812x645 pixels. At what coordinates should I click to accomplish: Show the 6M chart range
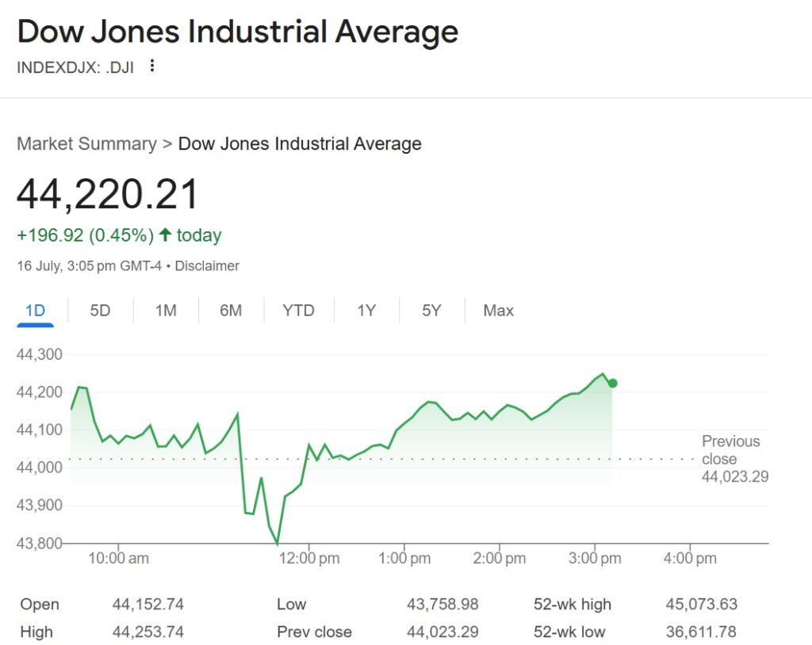(x=231, y=311)
